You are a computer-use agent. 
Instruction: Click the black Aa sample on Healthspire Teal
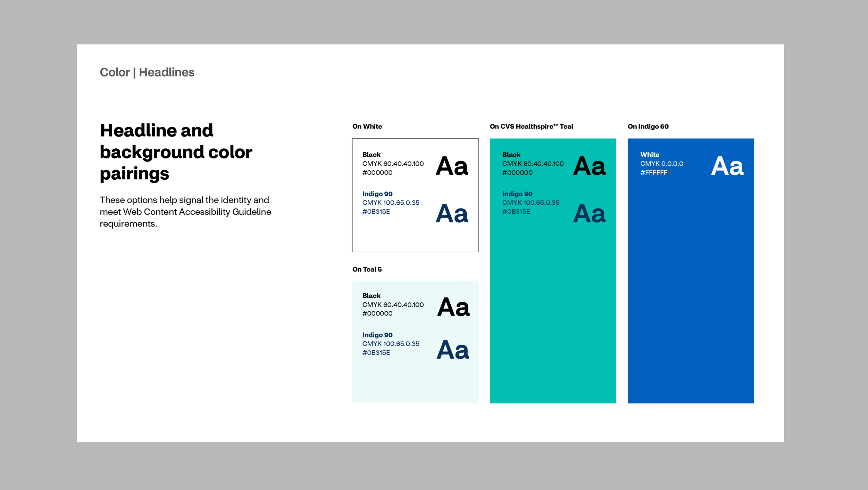point(589,166)
